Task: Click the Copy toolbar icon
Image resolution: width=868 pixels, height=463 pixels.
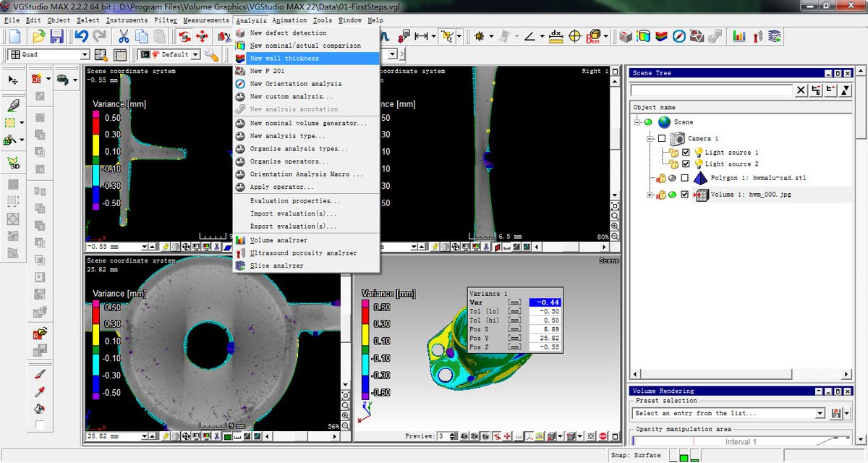Action: 142,36
